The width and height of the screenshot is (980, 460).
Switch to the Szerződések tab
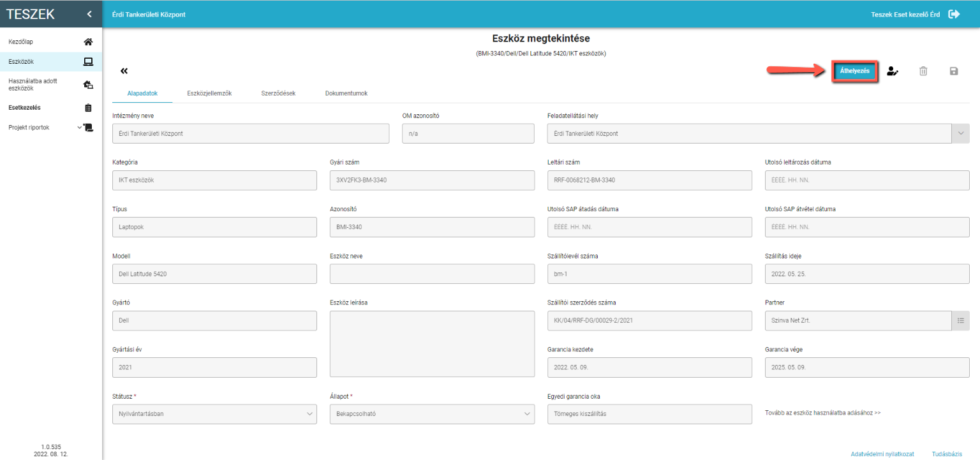pyautogui.click(x=278, y=93)
